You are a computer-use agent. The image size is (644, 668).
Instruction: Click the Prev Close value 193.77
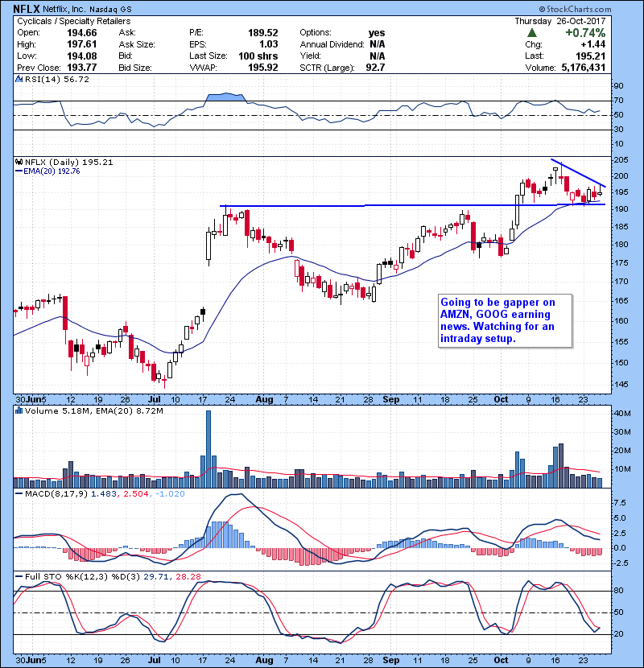[82, 68]
